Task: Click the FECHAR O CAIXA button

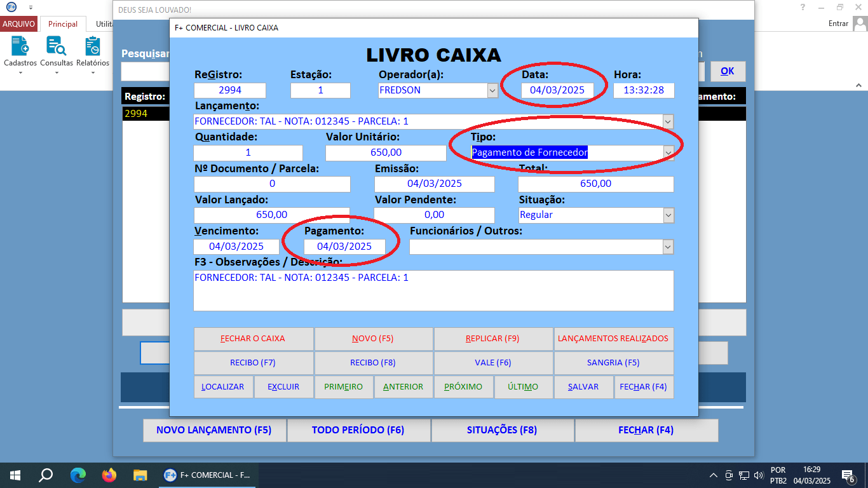Action: (253, 339)
